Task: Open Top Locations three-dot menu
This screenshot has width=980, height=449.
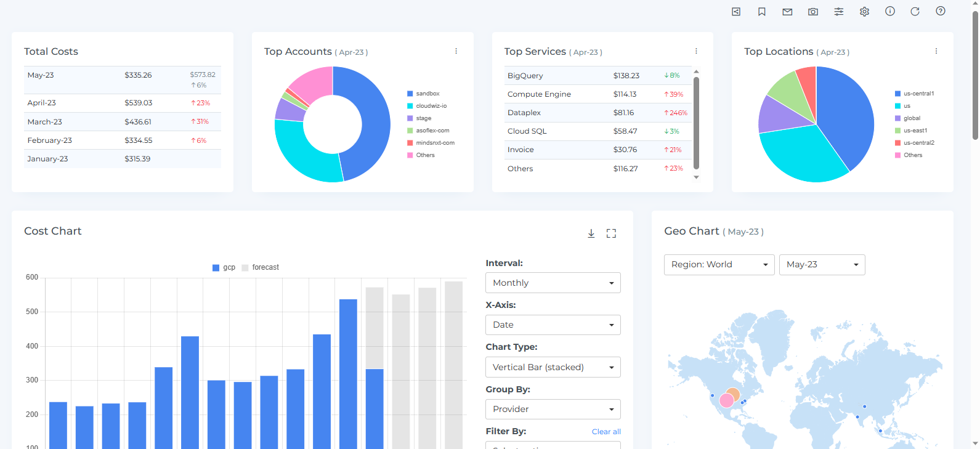Action: tap(936, 51)
